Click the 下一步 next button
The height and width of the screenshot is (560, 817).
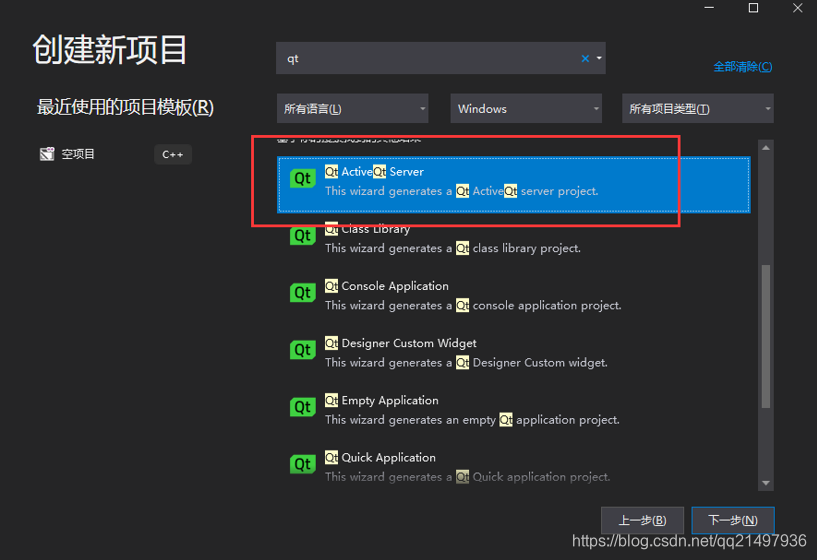(x=733, y=520)
